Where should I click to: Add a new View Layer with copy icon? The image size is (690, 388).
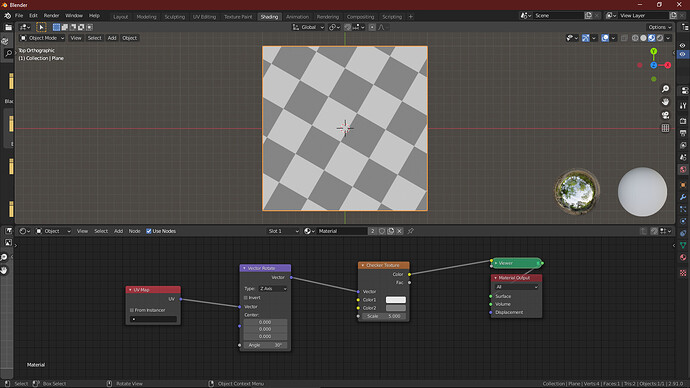point(673,15)
